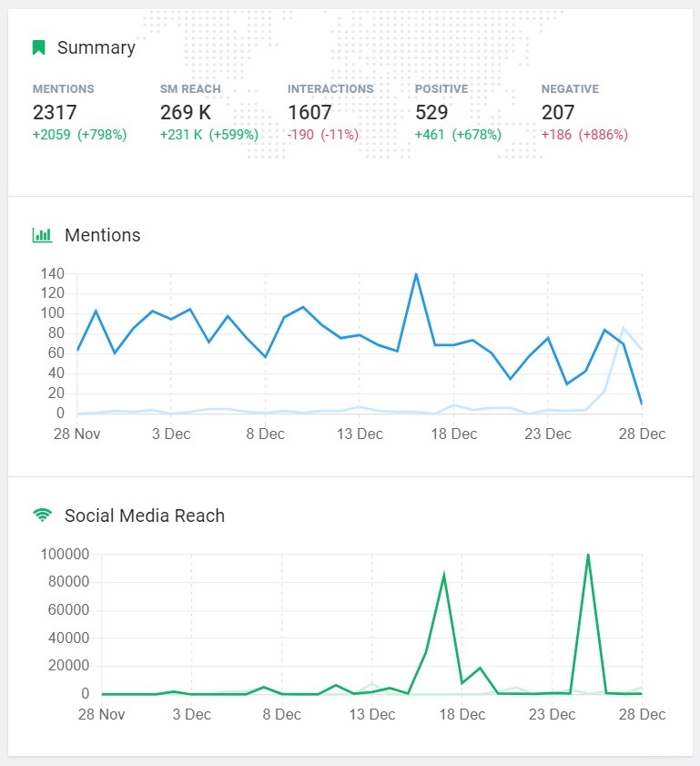Open the Interactions count 1607
The width and height of the screenshot is (700, 766).
(309, 112)
